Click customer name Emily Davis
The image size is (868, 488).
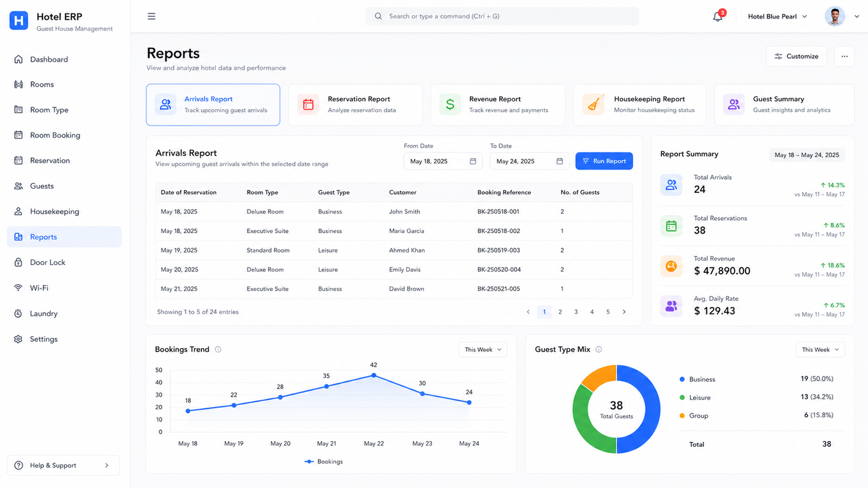pos(405,269)
